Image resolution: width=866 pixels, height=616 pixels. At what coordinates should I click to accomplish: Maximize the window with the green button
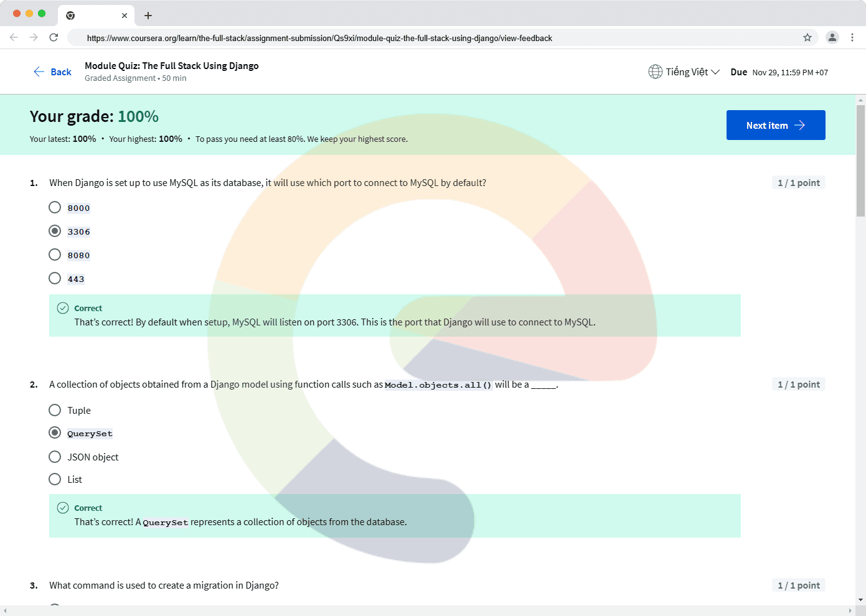coord(42,13)
